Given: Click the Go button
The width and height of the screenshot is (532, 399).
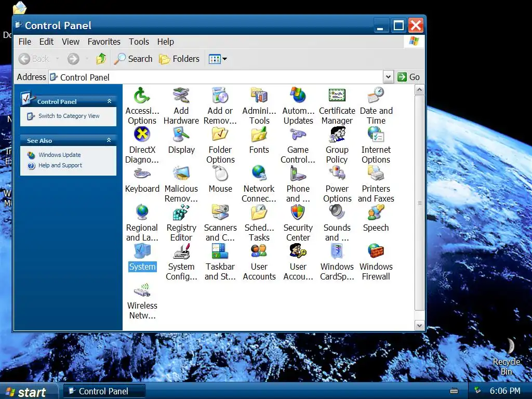Looking at the screenshot, I should point(408,77).
